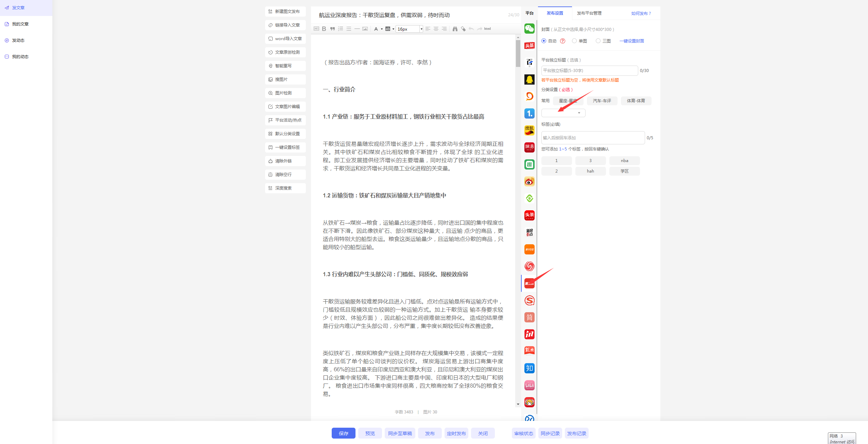Click the editor vertical scrollbar thumb
Viewport: 868px width, 444px height.
pos(518,54)
